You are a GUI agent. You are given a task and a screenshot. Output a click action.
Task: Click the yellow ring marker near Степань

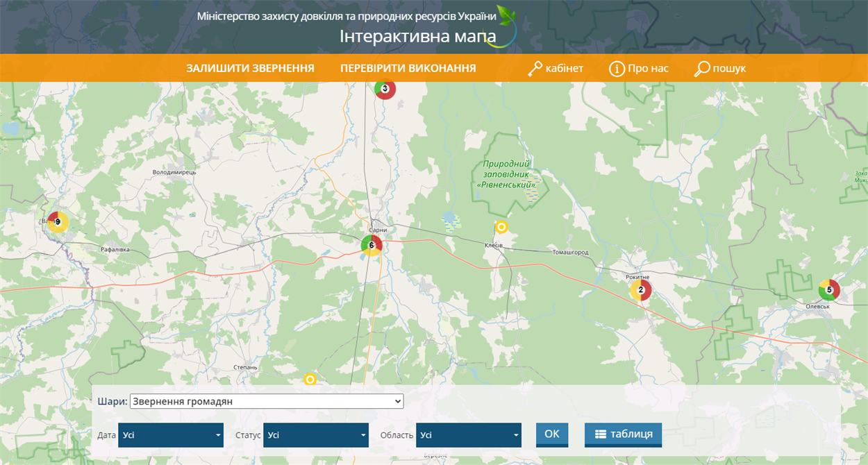tap(310, 379)
